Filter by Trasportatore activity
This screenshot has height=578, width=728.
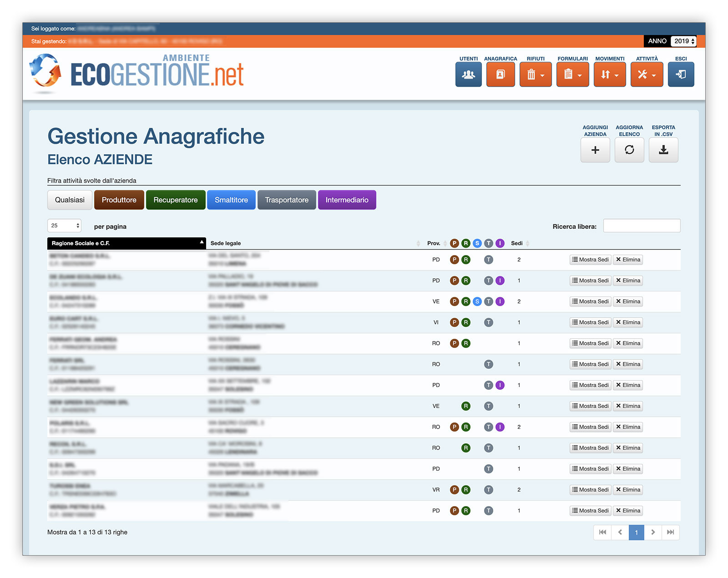click(x=287, y=200)
